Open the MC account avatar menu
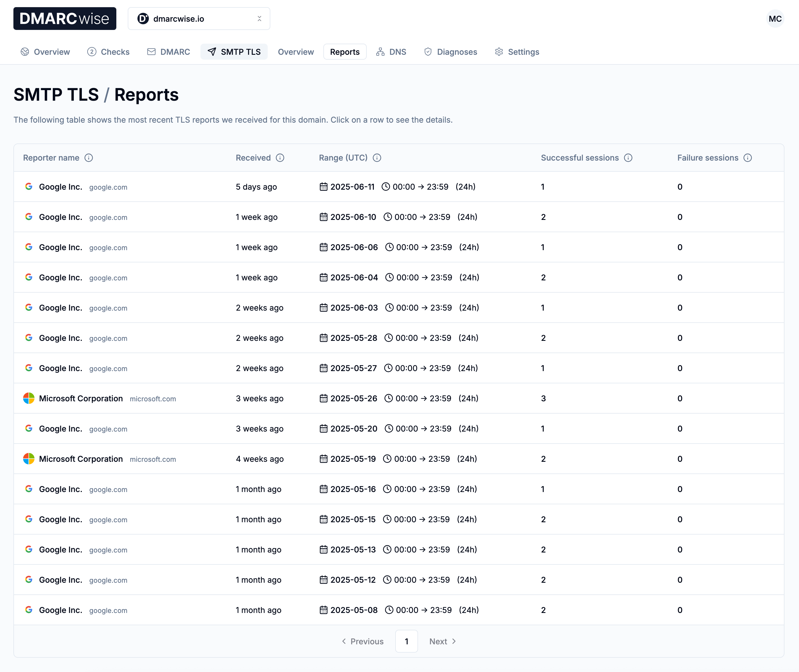The height and width of the screenshot is (672, 799). (x=775, y=18)
